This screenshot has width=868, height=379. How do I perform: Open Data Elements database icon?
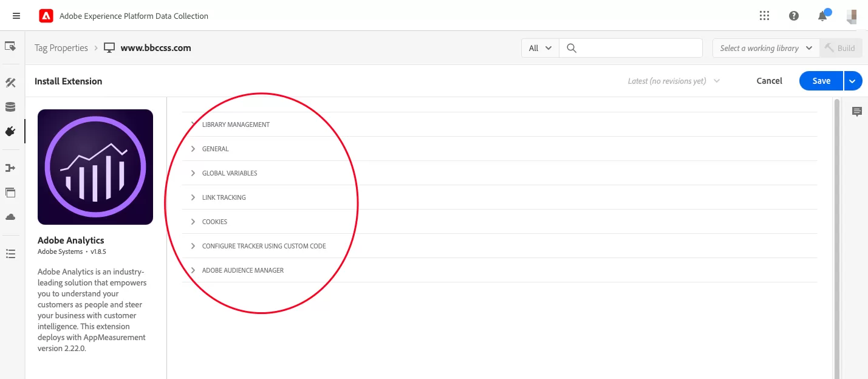pos(10,107)
